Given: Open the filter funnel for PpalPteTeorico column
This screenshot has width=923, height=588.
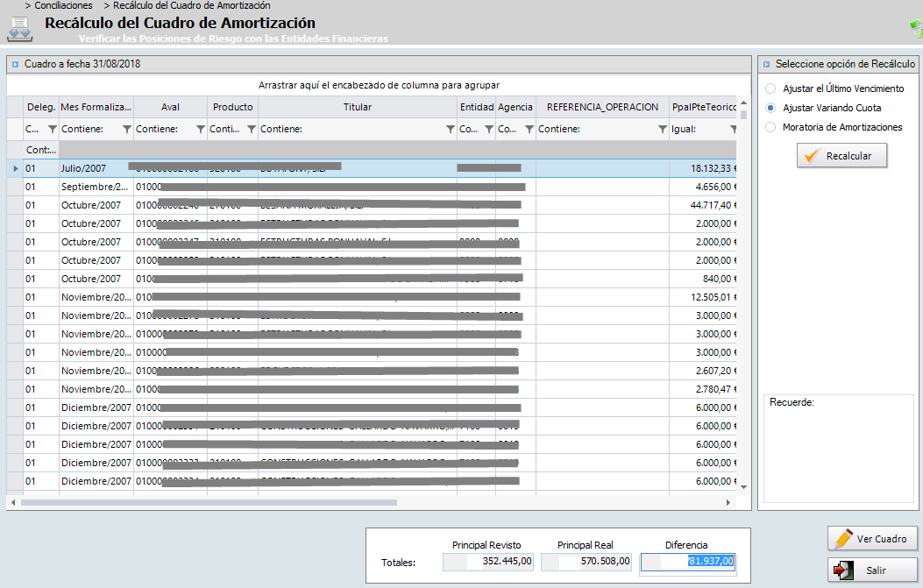Looking at the screenshot, I should tap(733, 129).
